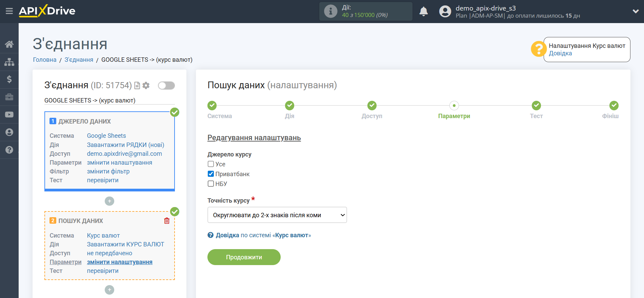Click Завантажити КУРС ВАЛЮТ action
644x298 pixels.
[125, 244]
